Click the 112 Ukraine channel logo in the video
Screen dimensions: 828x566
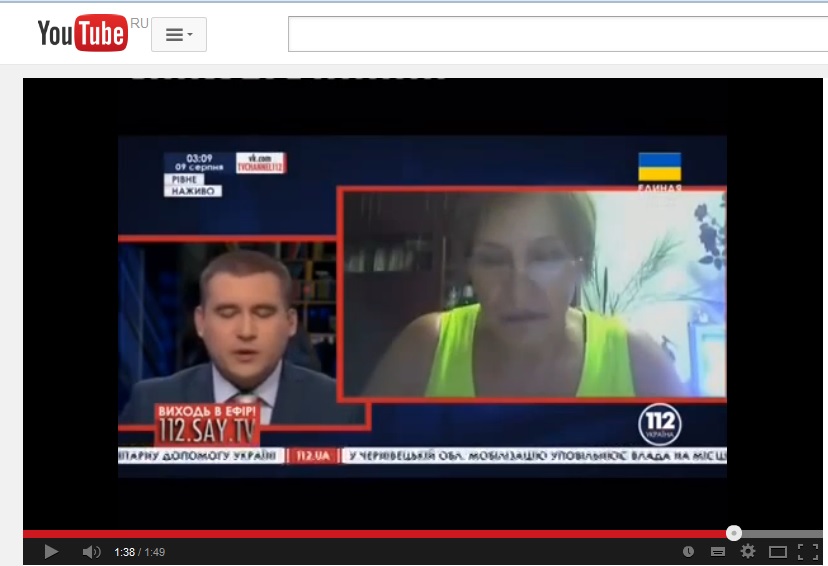(x=660, y=426)
